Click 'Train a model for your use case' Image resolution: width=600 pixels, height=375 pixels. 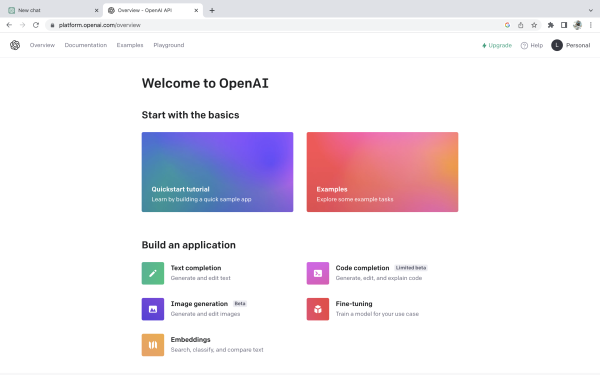377,314
